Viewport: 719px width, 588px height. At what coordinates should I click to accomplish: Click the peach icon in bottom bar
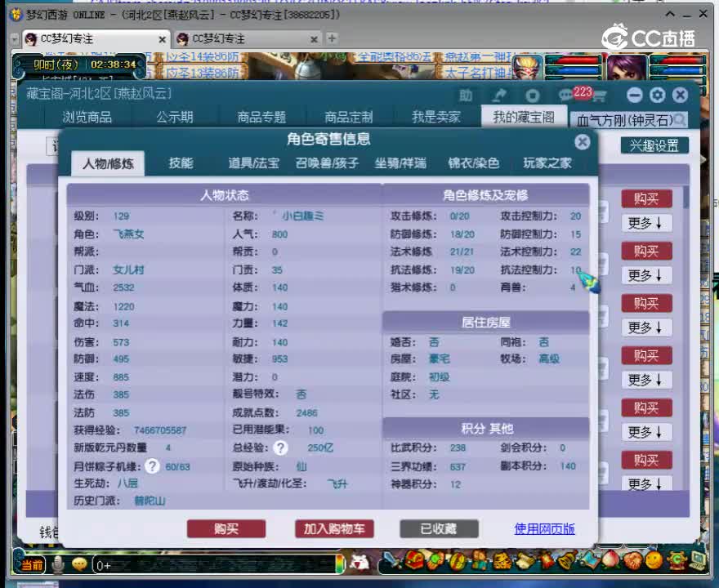click(x=610, y=560)
